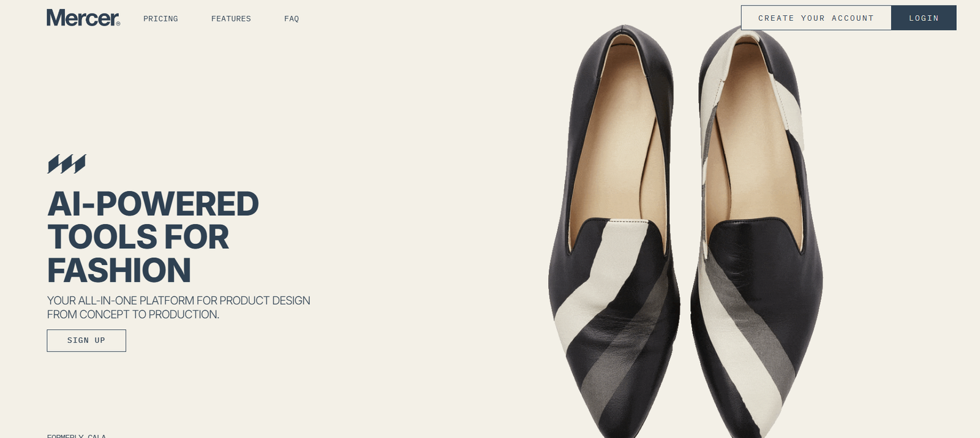The width and height of the screenshot is (980, 438).
Task: Click the Mercer logo in the header
Action: click(x=83, y=18)
